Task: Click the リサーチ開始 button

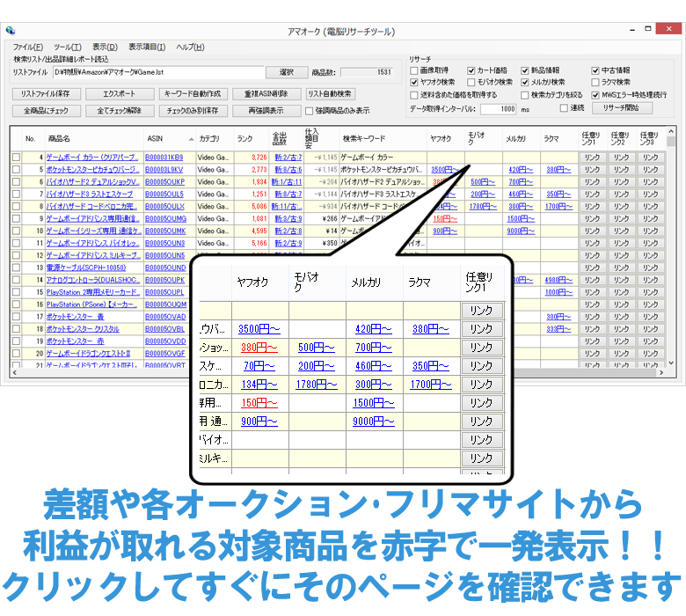Action: tap(622, 108)
